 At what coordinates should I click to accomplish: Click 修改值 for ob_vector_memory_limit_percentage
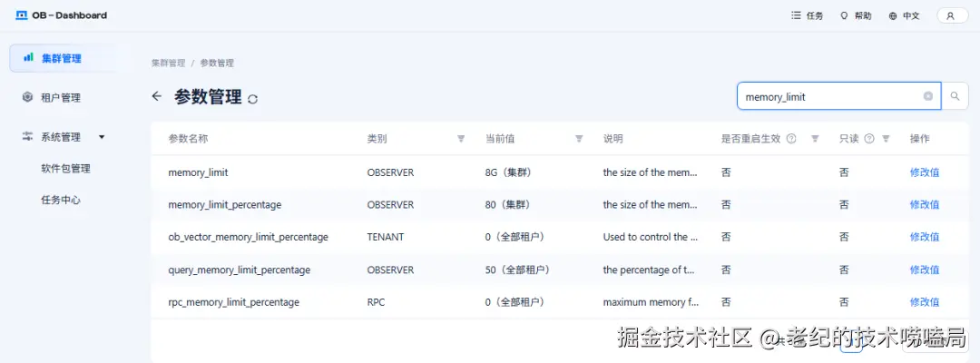click(925, 237)
